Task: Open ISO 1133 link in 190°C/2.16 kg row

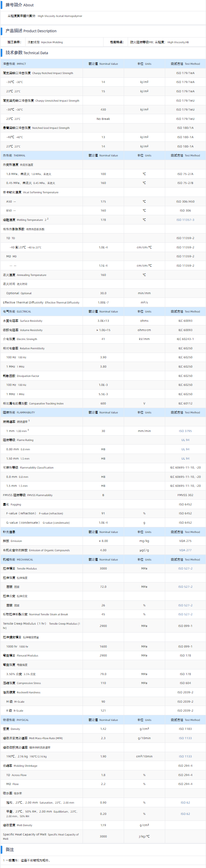Action: (x=185, y=756)
